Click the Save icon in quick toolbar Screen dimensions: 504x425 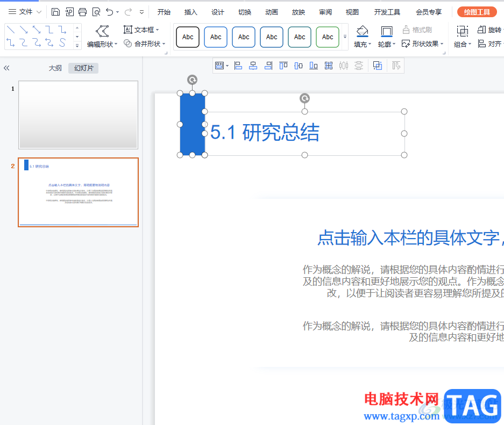pos(55,12)
